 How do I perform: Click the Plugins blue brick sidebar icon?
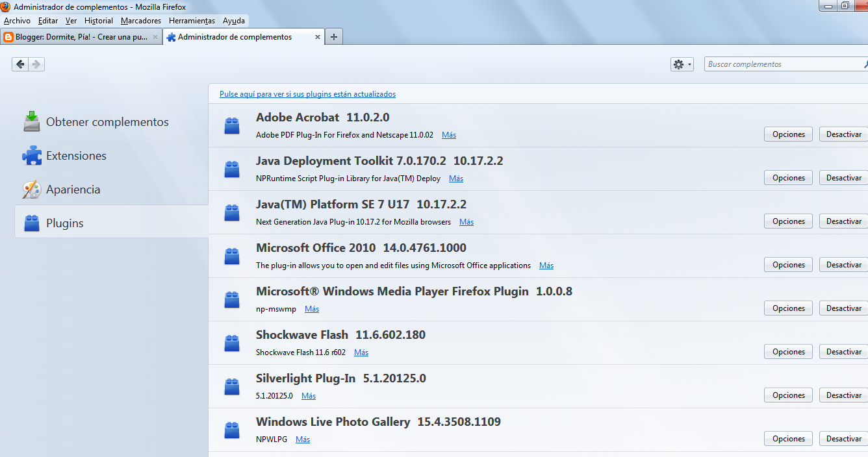(x=32, y=223)
